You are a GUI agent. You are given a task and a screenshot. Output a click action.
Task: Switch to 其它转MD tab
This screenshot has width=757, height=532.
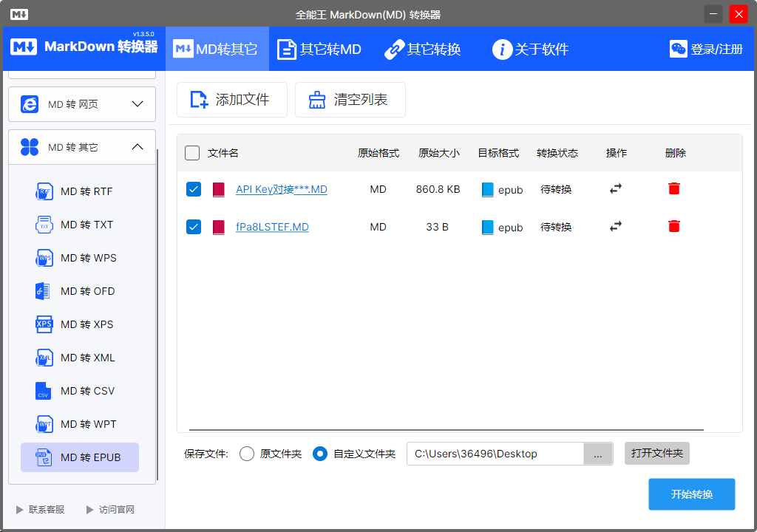point(319,49)
